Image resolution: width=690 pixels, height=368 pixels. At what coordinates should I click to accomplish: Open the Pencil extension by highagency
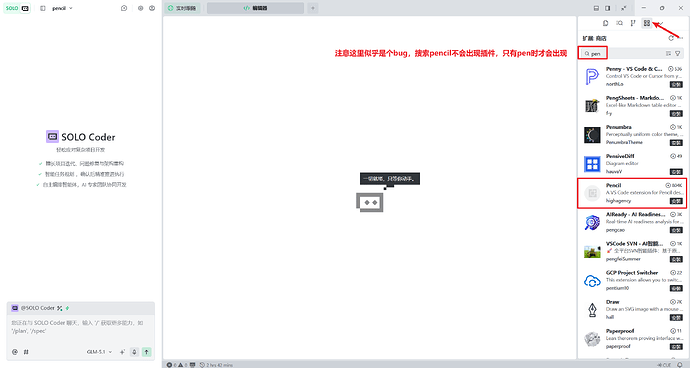(x=632, y=193)
